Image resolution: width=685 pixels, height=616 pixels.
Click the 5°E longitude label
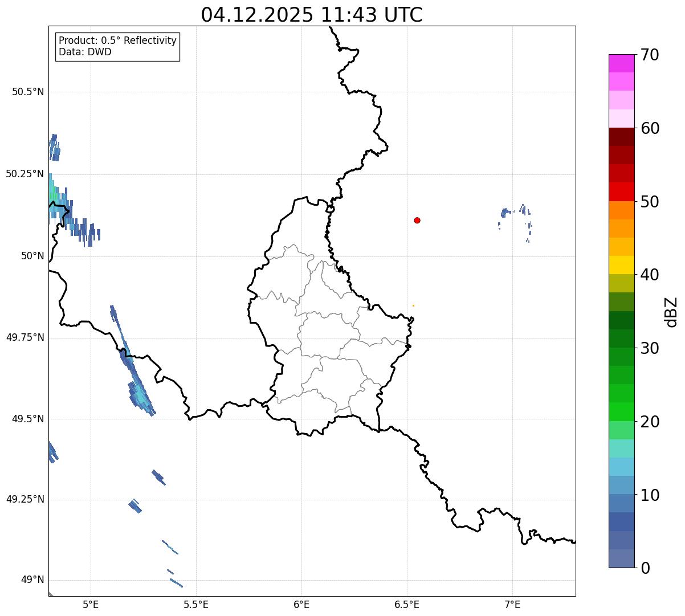tap(91, 605)
